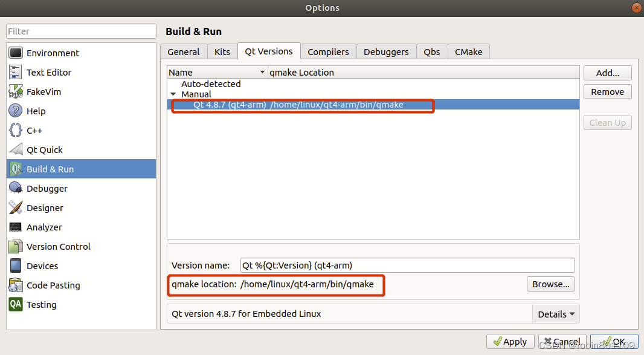Viewport: 644px width, 355px height.
Task: Switch to the Qbs tab
Action: [432, 52]
